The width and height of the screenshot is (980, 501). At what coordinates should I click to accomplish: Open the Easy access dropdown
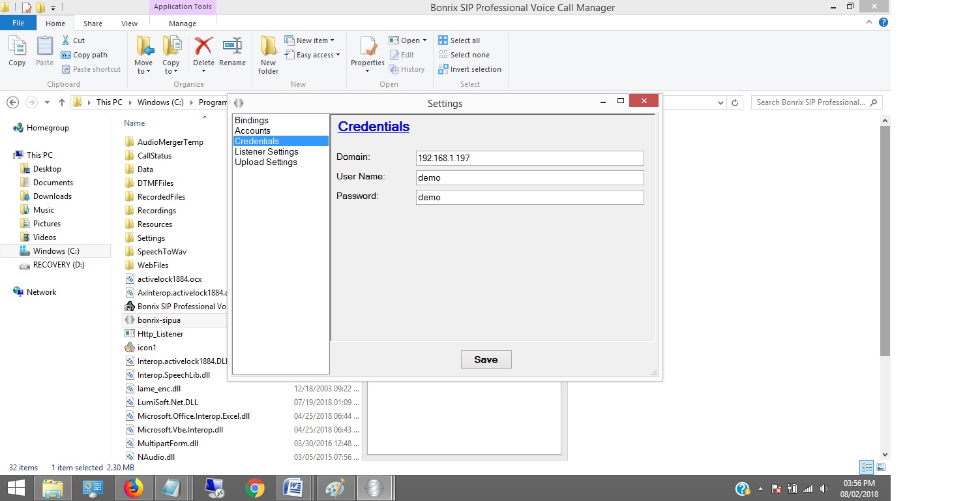(x=312, y=55)
